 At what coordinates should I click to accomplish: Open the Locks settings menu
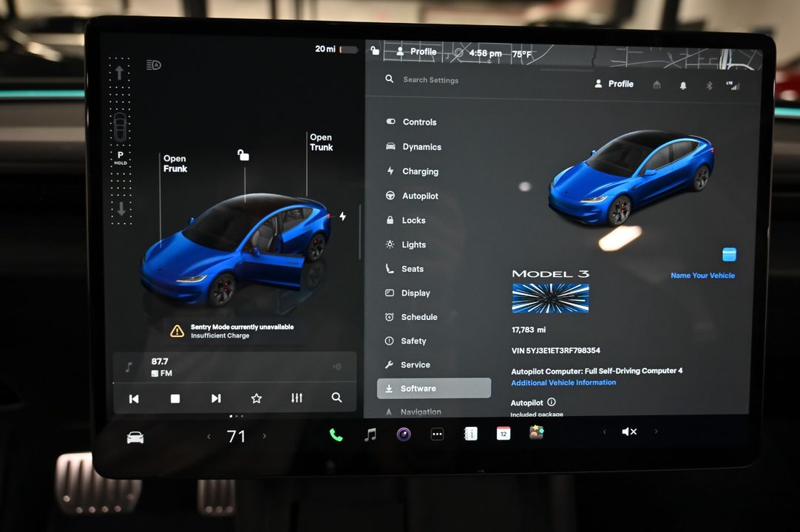click(406, 220)
